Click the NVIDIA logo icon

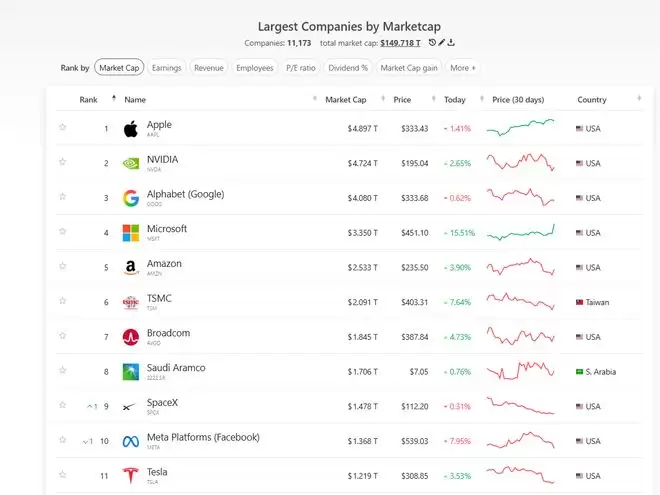(131, 163)
